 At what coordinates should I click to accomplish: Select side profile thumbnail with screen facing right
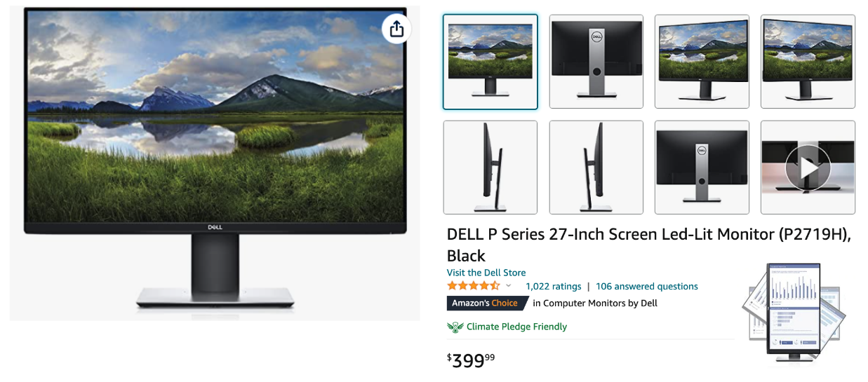tap(596, 168)
